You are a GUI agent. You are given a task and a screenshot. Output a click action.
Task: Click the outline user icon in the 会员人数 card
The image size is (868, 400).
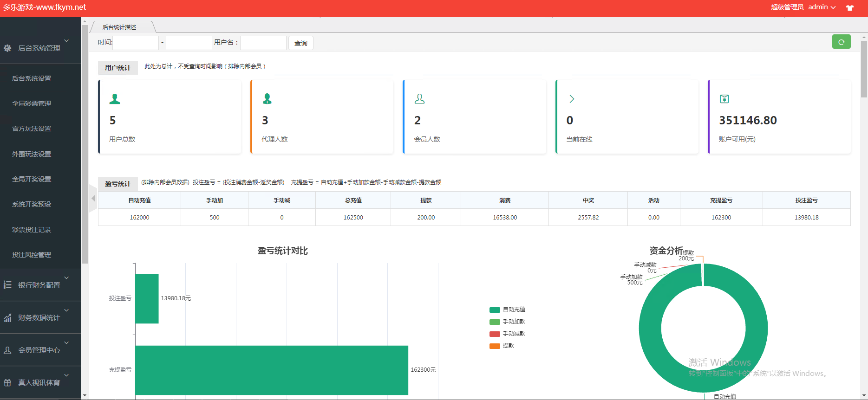419,99
